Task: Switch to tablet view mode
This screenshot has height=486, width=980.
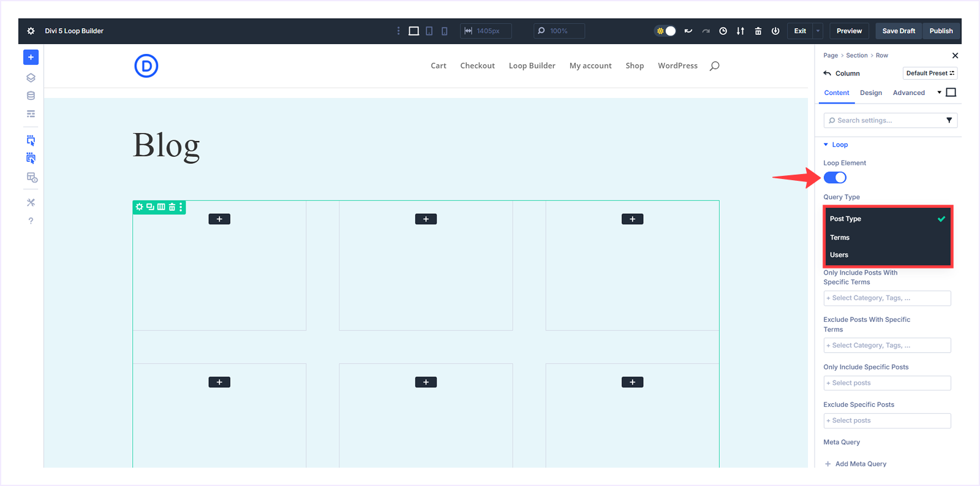Action: click(x=429, y=31)
